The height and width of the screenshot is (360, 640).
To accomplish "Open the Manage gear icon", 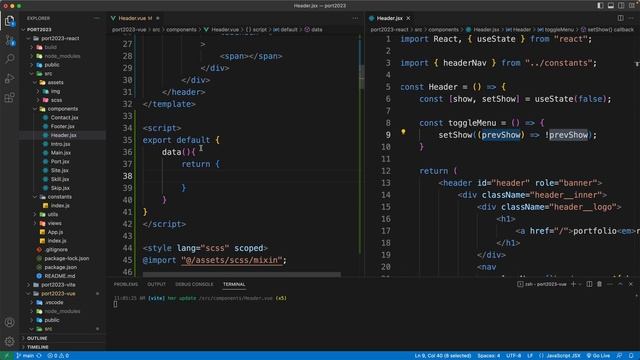I will (9, 341).
